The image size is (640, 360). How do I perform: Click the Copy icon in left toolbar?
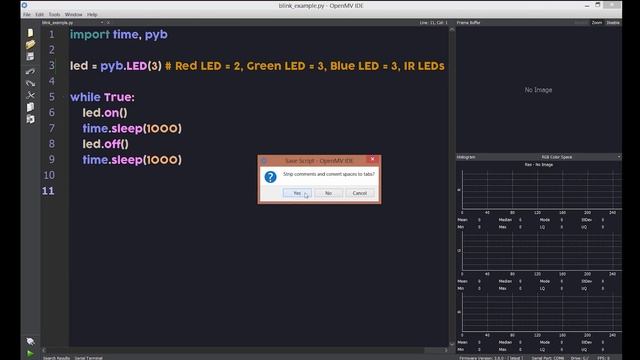click(x=31, y=107)
